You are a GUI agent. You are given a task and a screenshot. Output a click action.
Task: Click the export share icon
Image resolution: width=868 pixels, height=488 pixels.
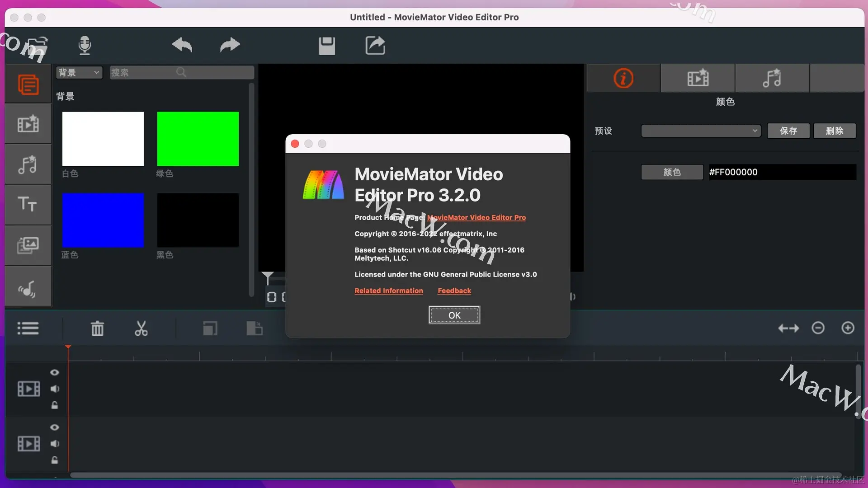click(x=375, y=45)
